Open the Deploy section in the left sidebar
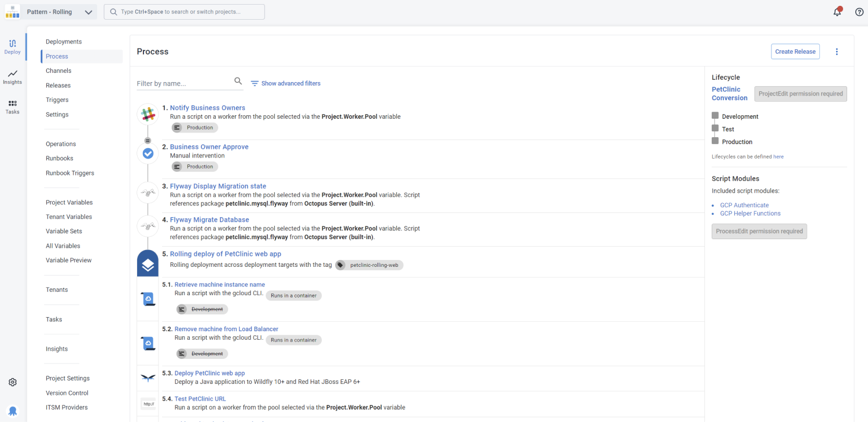This screenshot has width=868, height=422. coord(12,46)
